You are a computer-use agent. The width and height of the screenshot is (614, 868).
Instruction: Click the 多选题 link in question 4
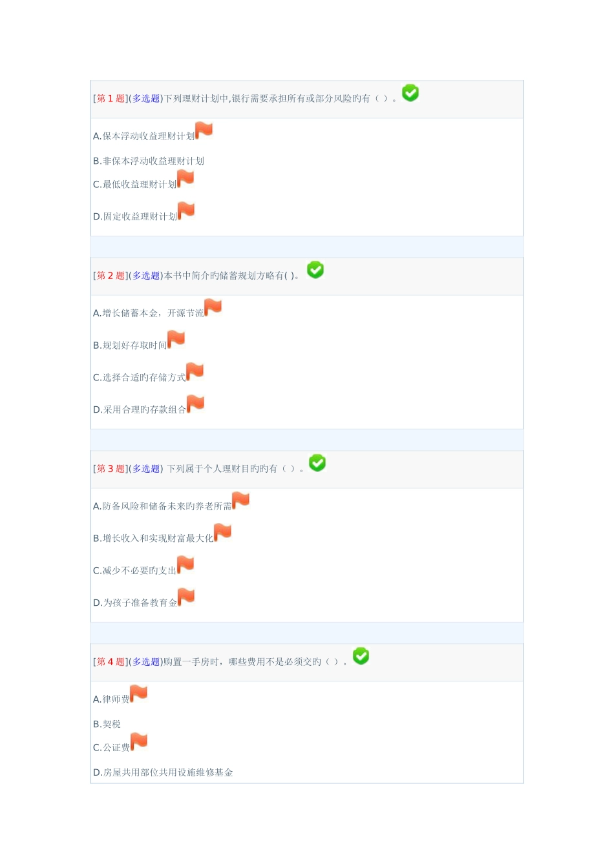pyautogui.click(x=146, y=662)
